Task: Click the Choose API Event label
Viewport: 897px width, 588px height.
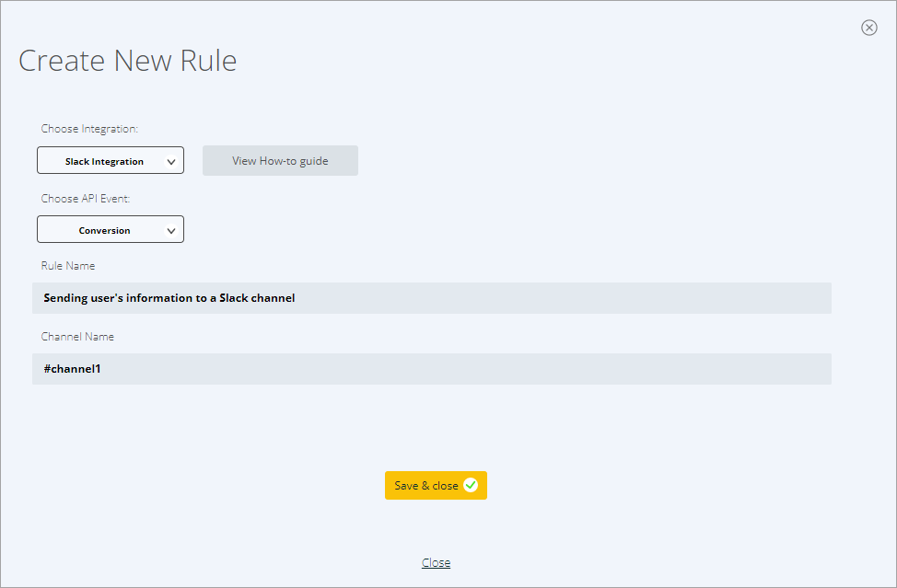Action: click(86, 198)
